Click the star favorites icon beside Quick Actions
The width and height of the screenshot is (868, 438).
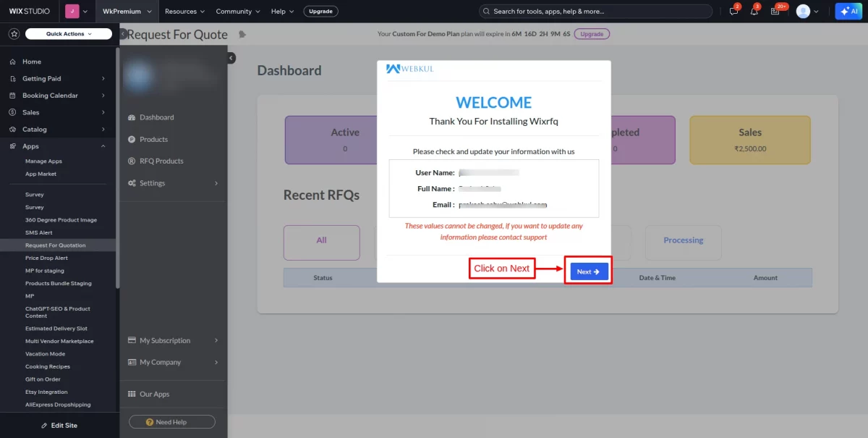point(14,34)
